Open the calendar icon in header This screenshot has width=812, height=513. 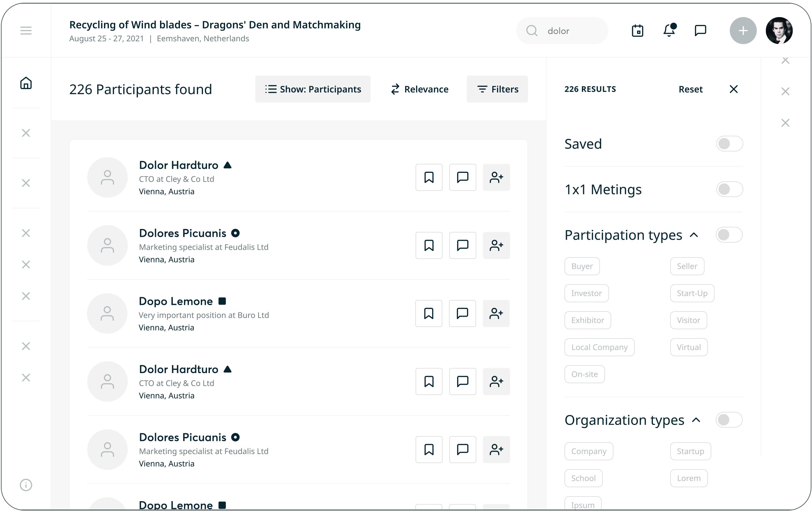[x=637, y=31]
